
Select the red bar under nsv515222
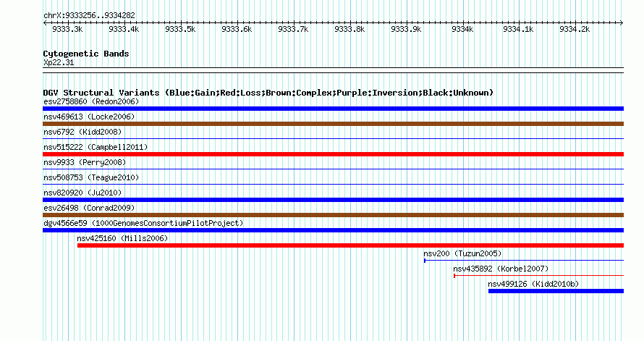coord(333,154)
